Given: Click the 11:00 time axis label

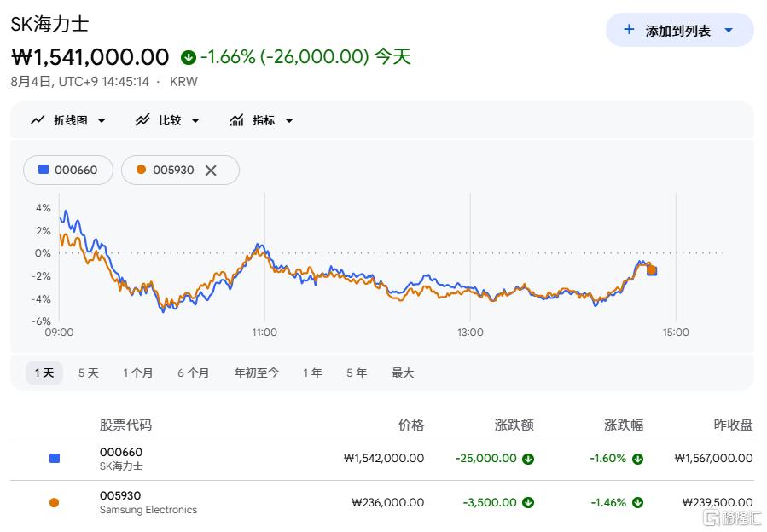Looking at the screenshot, I should (x=264, y=332).
